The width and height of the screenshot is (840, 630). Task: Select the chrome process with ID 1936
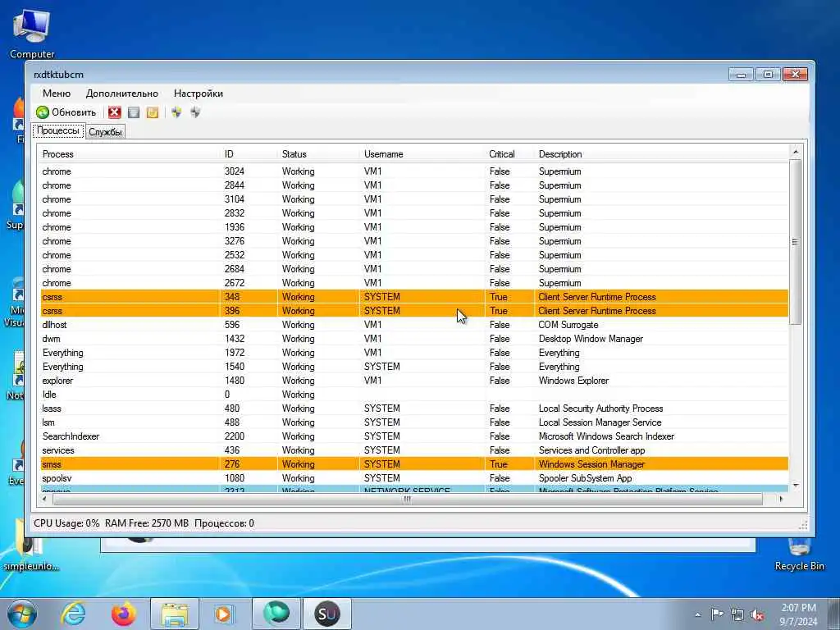414,227
